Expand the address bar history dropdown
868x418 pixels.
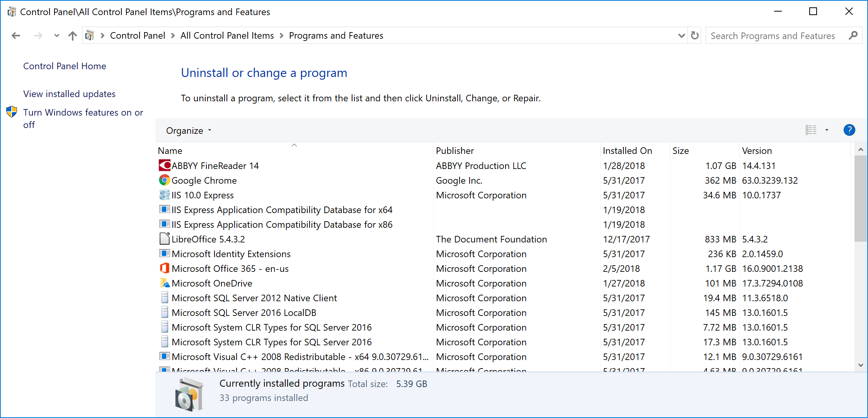click(x=681, y=36)
